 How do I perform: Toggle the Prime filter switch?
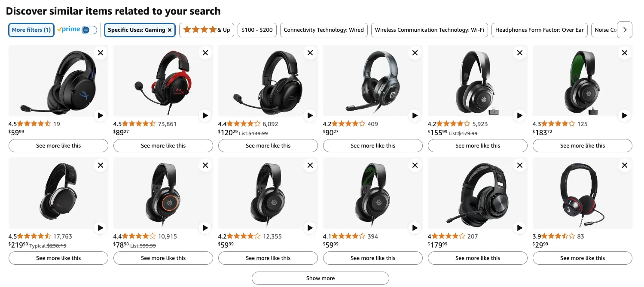(x=89, y=30)
